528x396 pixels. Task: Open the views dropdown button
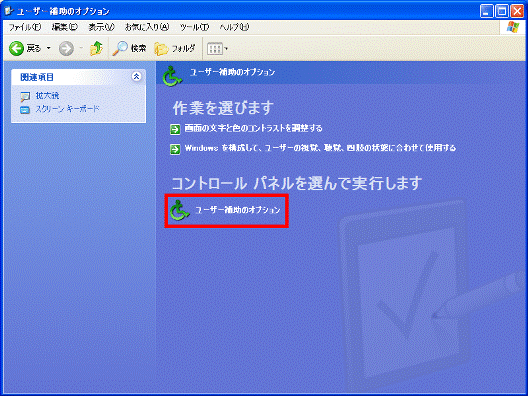pos(217,49)
